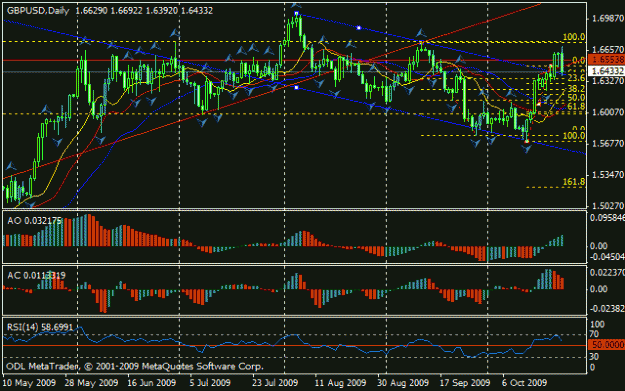Screen dimensions: 625x391
Task: Click the 10 May 2009 date label
Action: pyautogui.click(x=29, y=383)
